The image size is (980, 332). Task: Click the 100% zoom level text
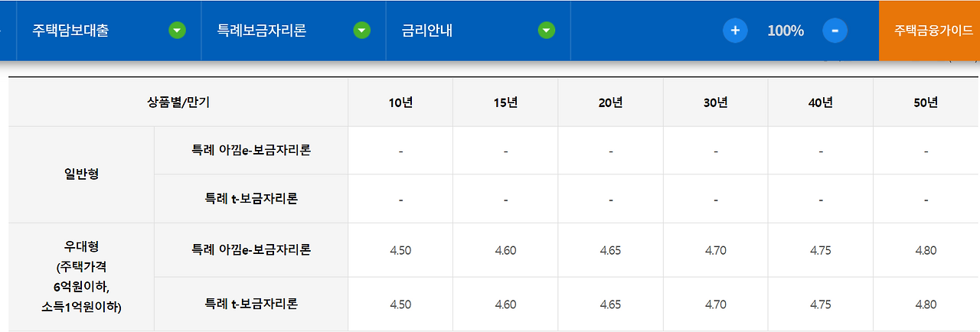(x=786, y=31)
